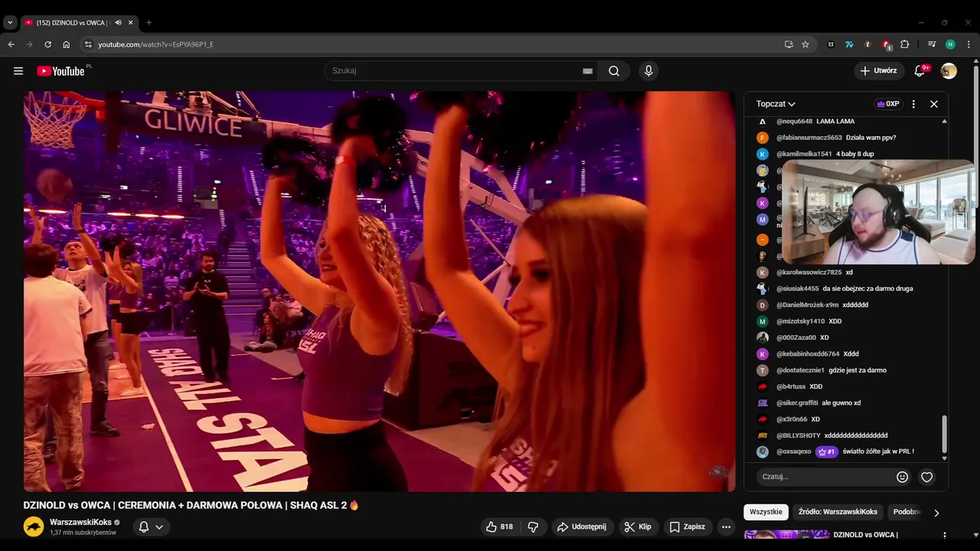Open YouTube notifications bell
The height and width of the screenshot is (551, 980).
[920, 71]
